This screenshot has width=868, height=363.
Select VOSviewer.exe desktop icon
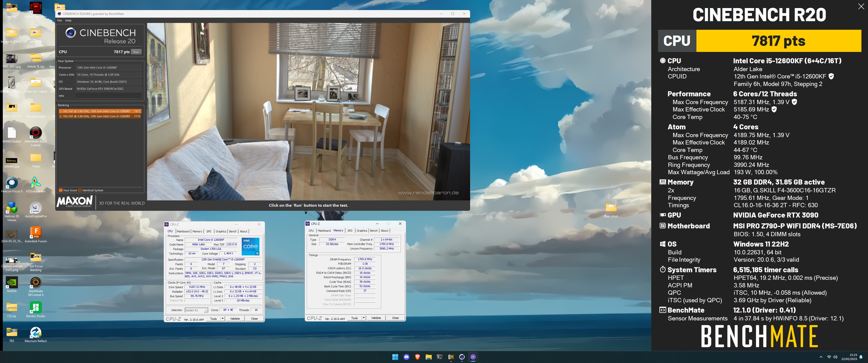[x=36, y=185]
